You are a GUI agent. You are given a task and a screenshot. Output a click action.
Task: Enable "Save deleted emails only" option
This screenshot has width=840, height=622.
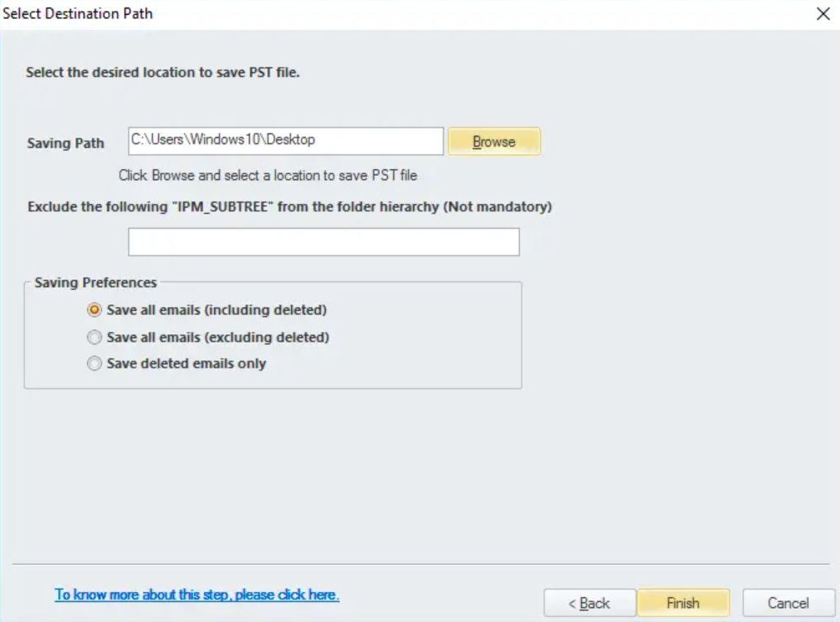pos(95,364)
